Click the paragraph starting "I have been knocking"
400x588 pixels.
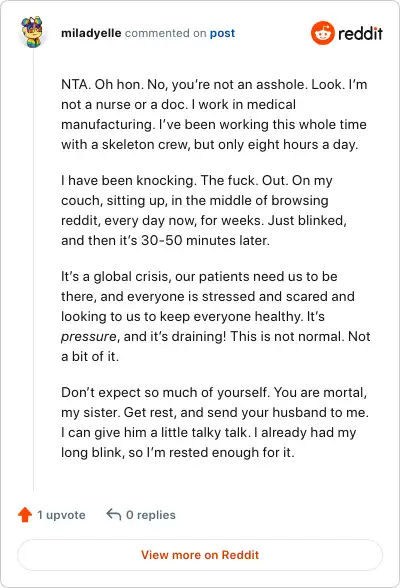coord(204,210)
